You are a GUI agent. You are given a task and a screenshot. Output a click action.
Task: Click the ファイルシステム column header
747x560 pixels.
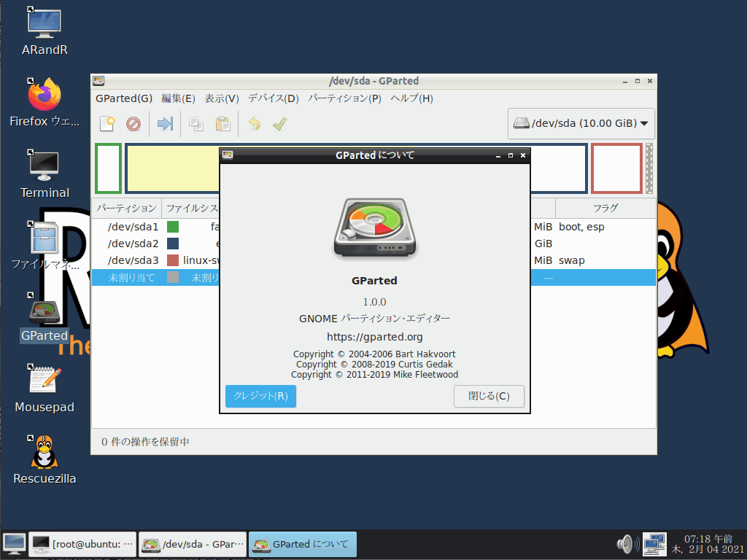point(191,208)
